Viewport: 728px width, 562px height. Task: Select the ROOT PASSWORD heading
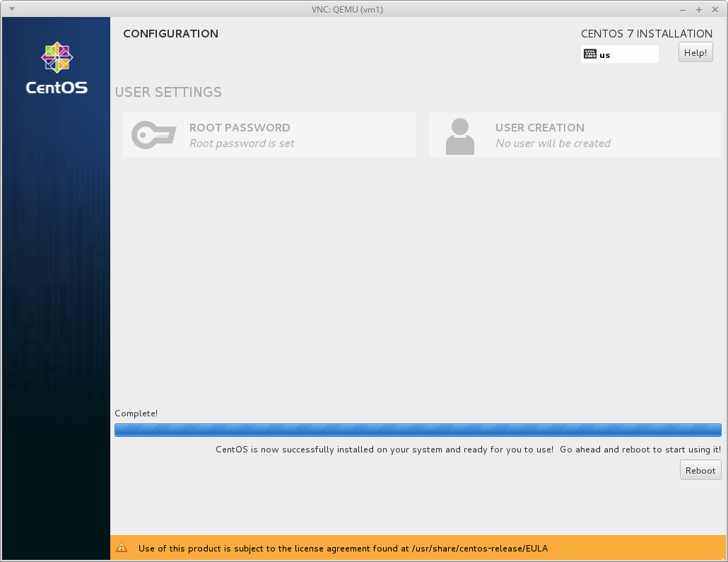[240, 128]
